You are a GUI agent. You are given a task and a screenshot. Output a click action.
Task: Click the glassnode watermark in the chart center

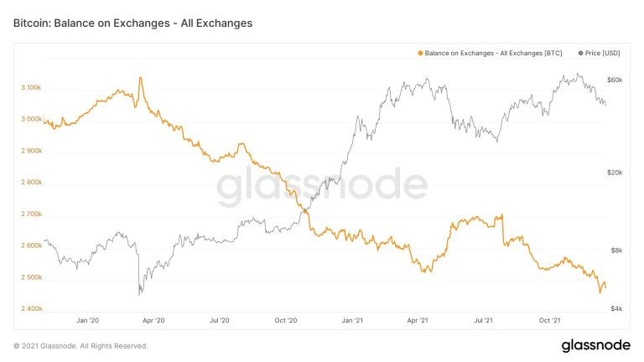[x=323, y=188]
